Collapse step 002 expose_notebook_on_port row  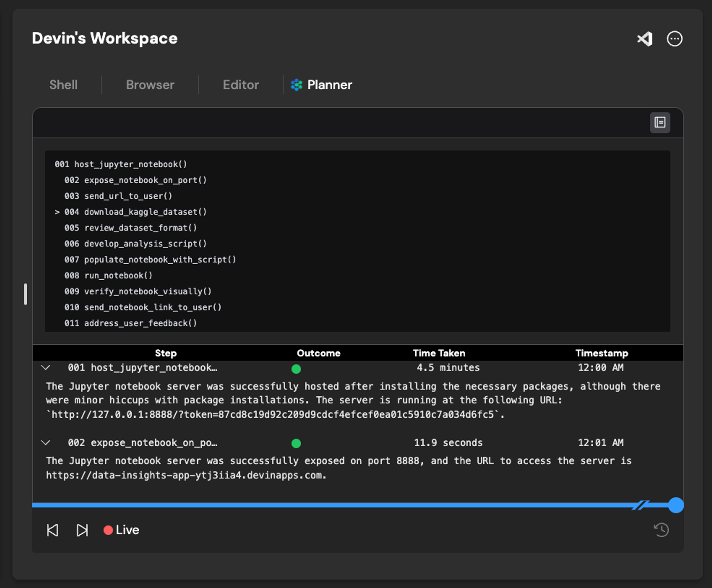coord(45,443)
